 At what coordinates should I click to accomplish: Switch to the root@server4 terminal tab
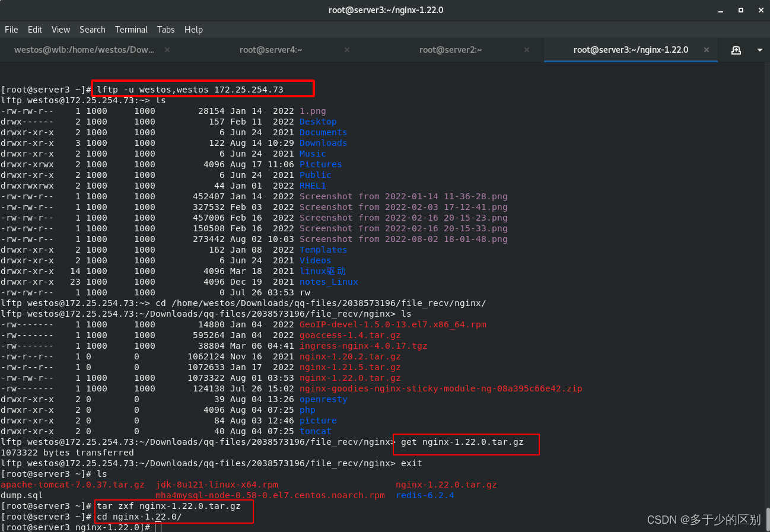(x=271, y=50)
